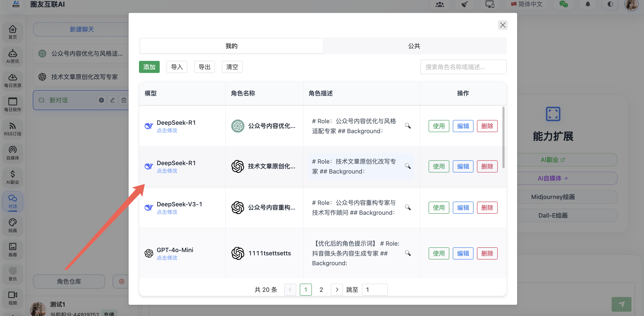Click 点击修改 under DeepSeek-V3-1
Screen dimensions: 644x316
click(x=167, y=212)
